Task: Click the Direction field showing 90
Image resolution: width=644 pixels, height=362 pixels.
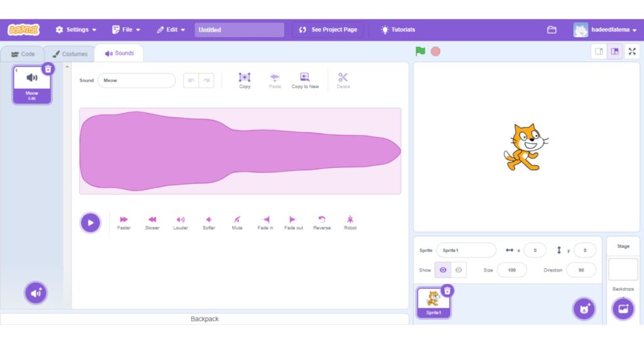Action: (x=581, y=270)
